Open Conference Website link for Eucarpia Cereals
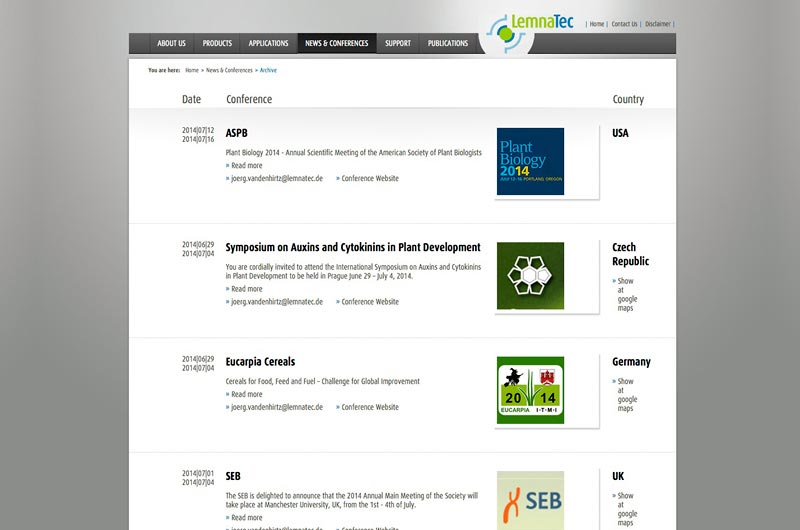This screenshot has height=530, width=800. (x=370, y=407)
